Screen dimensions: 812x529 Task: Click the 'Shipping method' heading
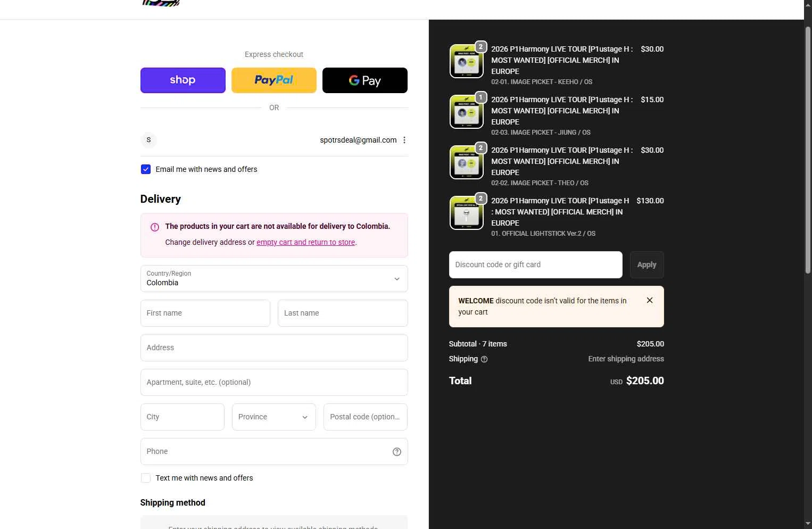pos(173,502)
